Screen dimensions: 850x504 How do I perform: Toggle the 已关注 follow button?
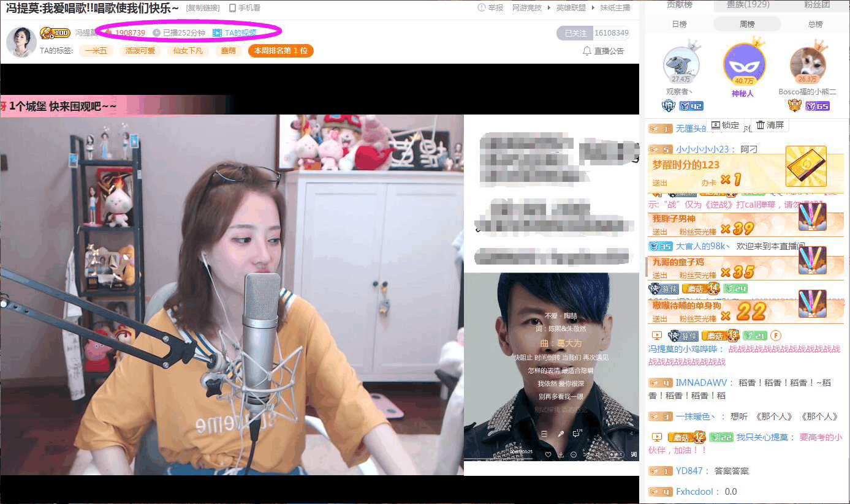coord(575,33)
